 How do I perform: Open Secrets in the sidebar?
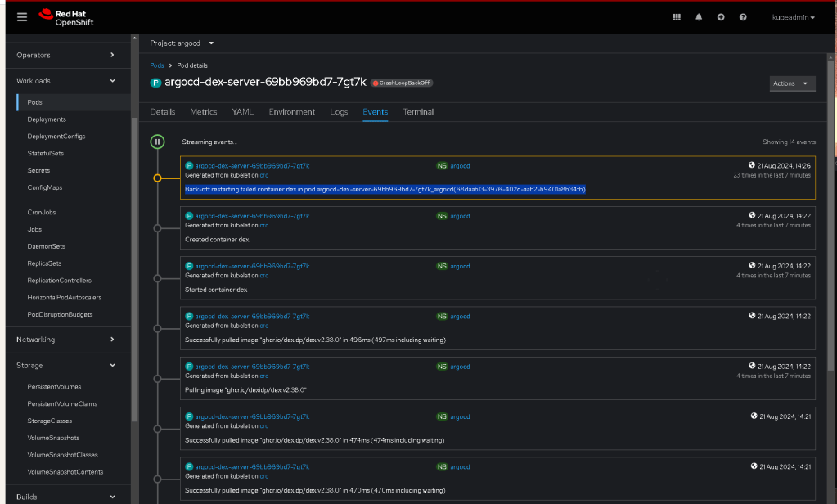click(38, 170)
